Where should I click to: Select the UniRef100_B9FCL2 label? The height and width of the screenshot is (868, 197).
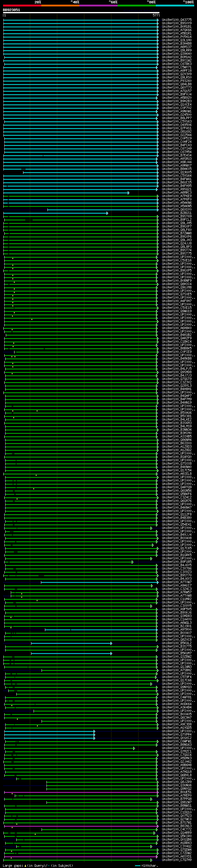point(176,220)
